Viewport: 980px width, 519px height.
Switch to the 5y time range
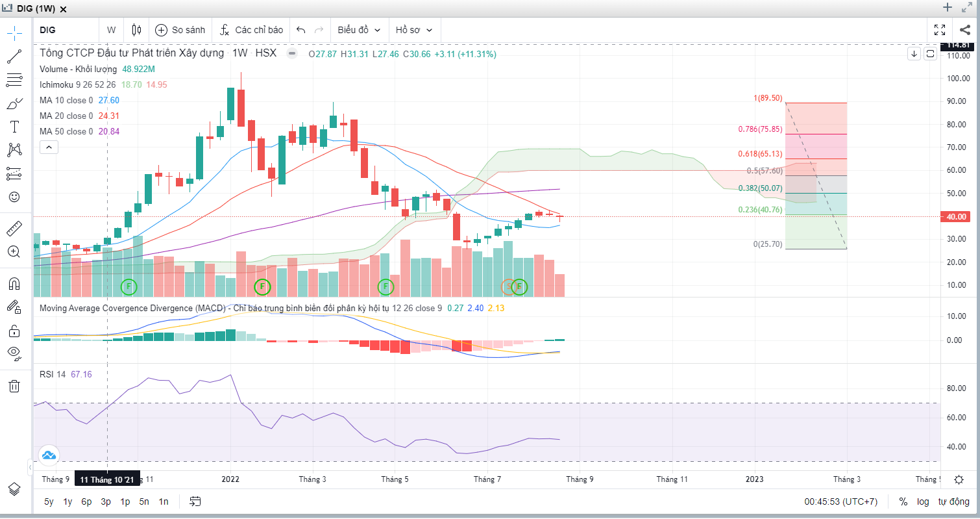tap(49, 501)
